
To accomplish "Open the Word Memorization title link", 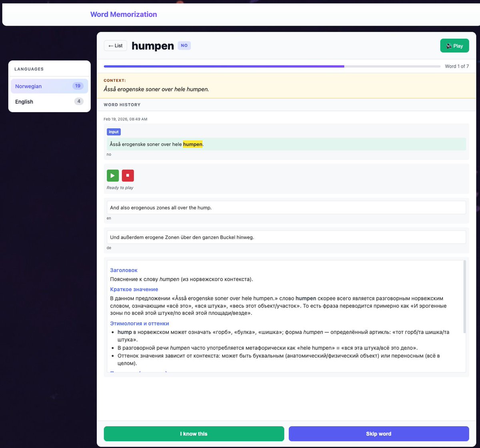I will point(124,14).
